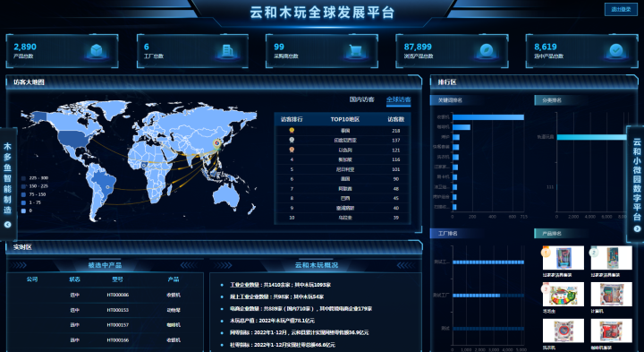Image resolution: width=644 pixels, height=352 pixels.
Task: Click the rank 10 row with 39 visitors
Action: pyautogui.click(x=343, y=218)
